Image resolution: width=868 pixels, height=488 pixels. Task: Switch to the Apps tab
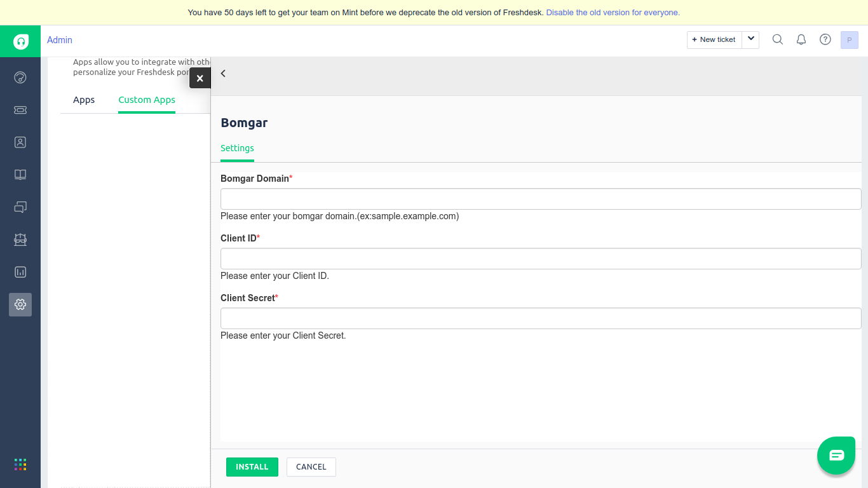[x=84, y=100]
